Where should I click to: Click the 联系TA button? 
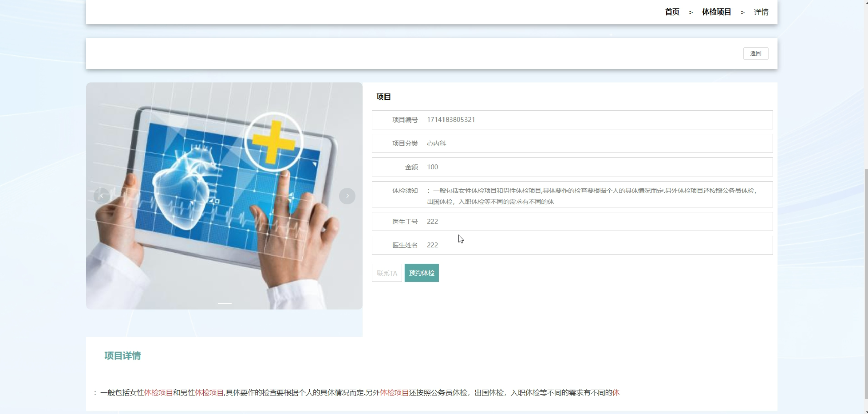[387, 273]
